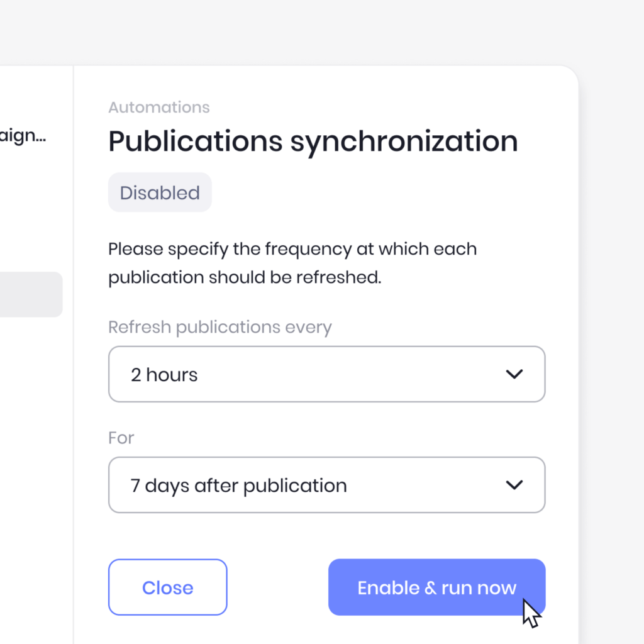Image resolution: width=644 pixels, height=644 pixels.
Task: Click the "Refresh publications every" field label
Action: (x=219, y=328)
